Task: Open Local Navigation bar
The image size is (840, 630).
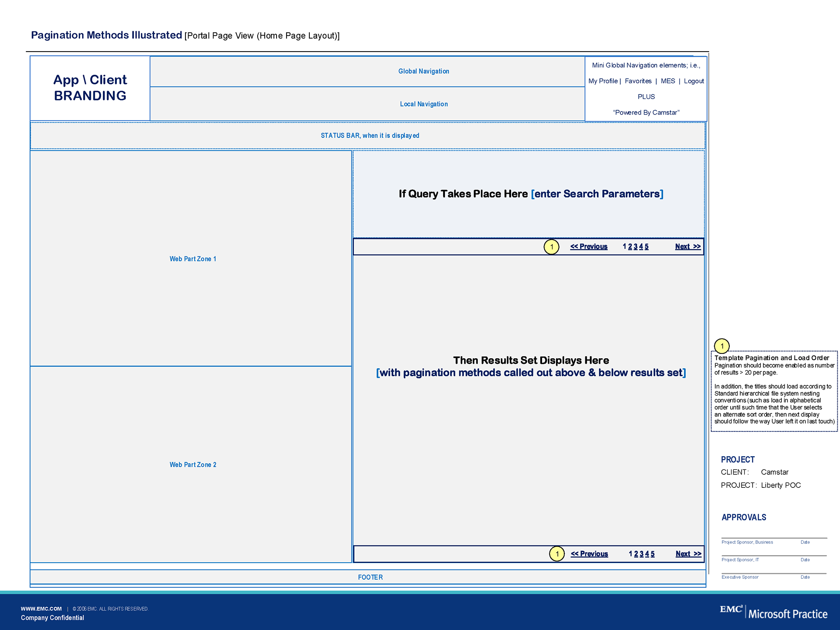Action: (x=423, y=104)
